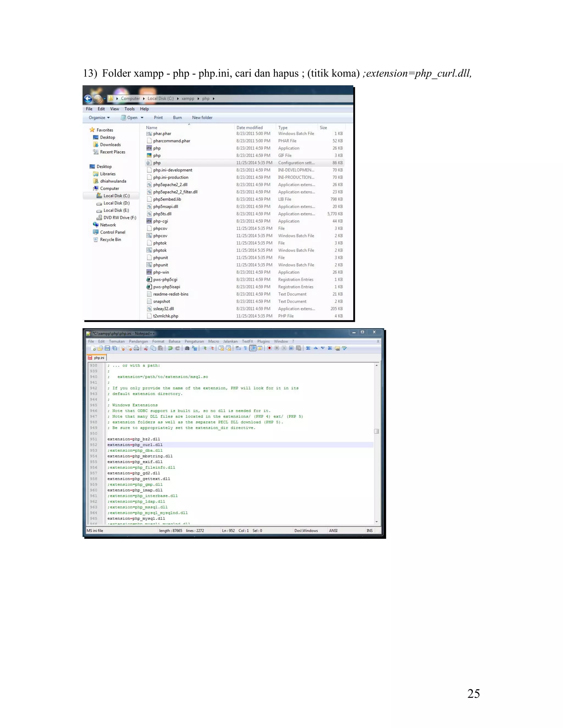Open Find with the binoculars icon
563x728 pixels.
(x=187, y=348)
